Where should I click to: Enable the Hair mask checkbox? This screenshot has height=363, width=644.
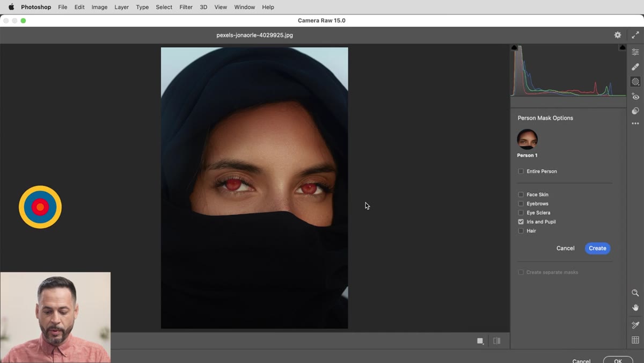click(521, 231)
